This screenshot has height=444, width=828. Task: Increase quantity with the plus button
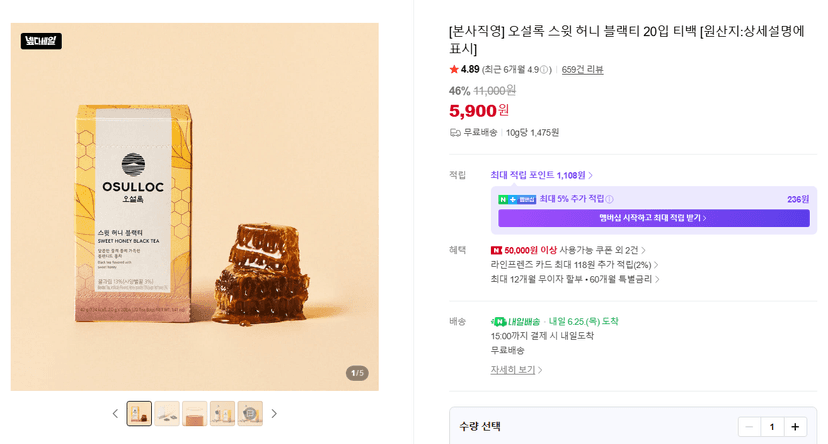(x=795, y=427)
